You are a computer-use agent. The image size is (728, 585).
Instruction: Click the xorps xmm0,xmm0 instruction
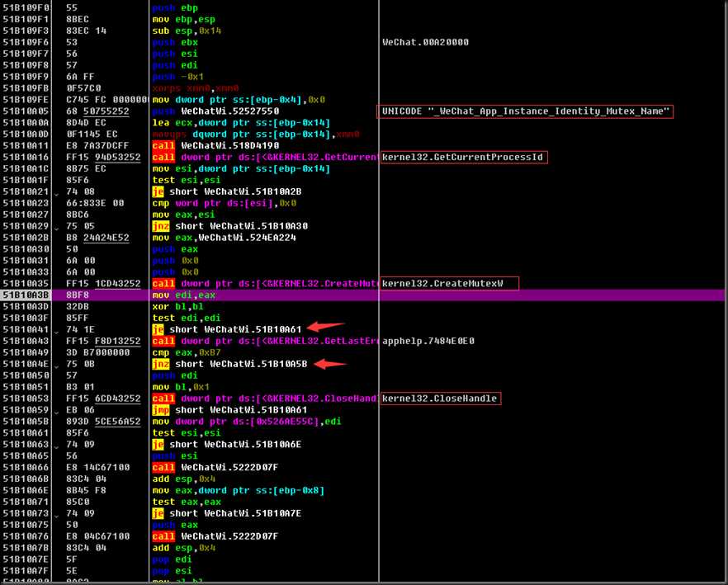196,88
